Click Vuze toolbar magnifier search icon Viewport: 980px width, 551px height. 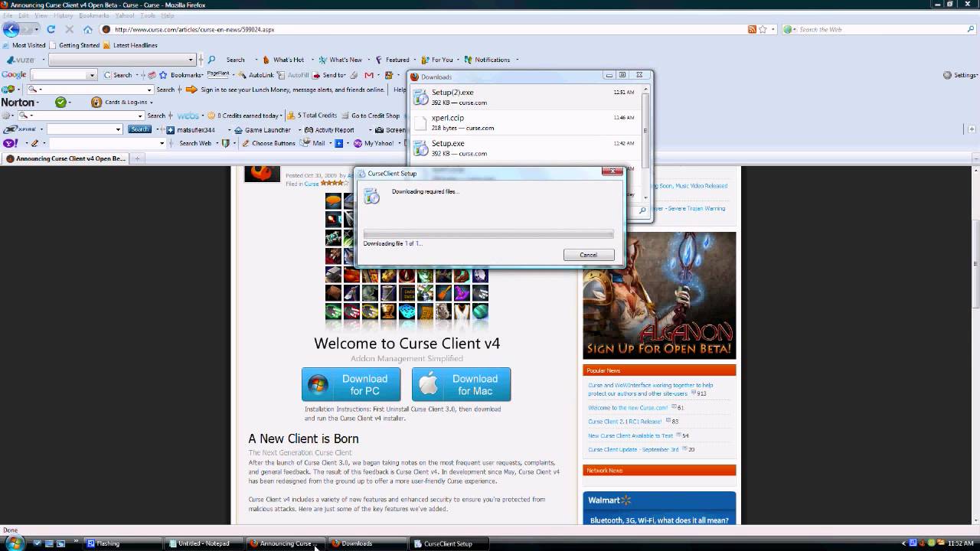pos(212,60)
